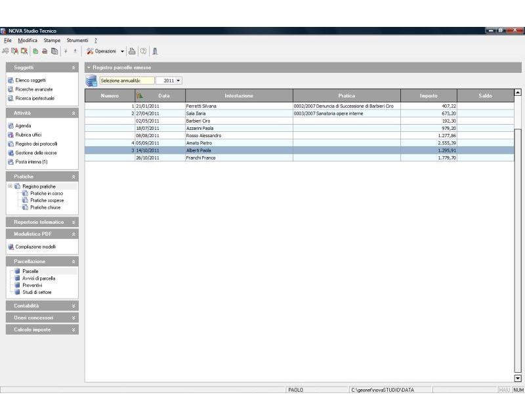
Task: Click the move-down arrow toolbar icon
Action: [x=66, y=51]
